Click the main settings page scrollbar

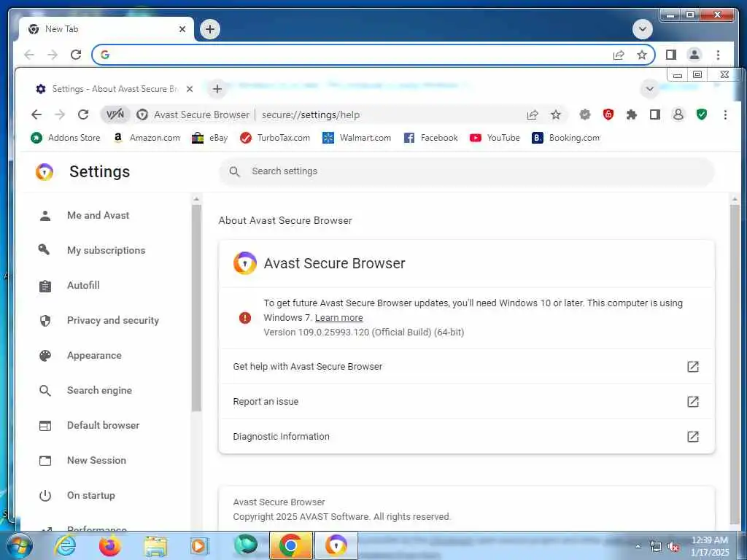pyautogui.click(x=735, y=365)
